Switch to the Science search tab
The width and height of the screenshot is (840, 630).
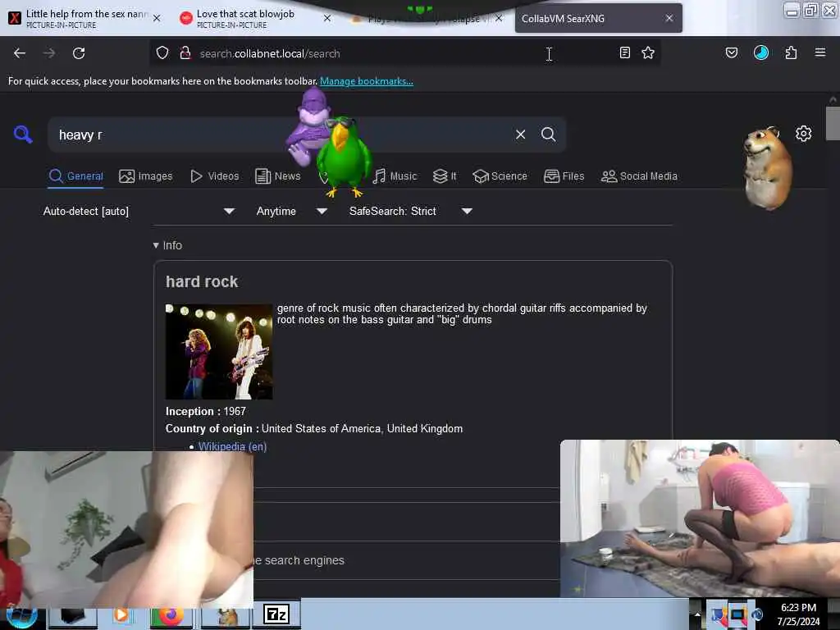click(x=500, y=176)
